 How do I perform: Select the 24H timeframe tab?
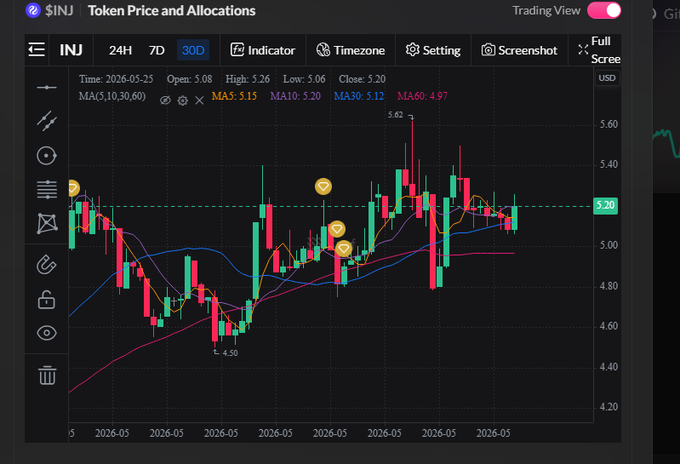click(x=120, y=50)
